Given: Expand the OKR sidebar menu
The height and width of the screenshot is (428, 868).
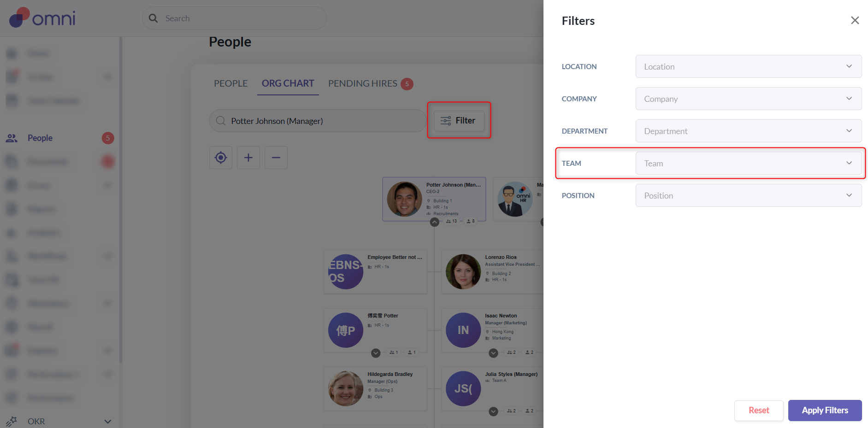Looking at the screenshot, I should [x=107, y=422].
